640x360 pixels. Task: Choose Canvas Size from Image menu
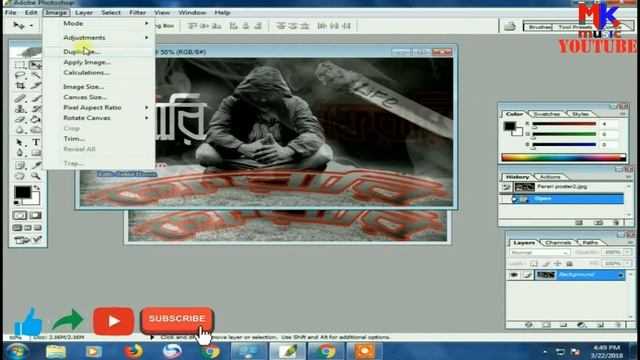tap(85, 97)
